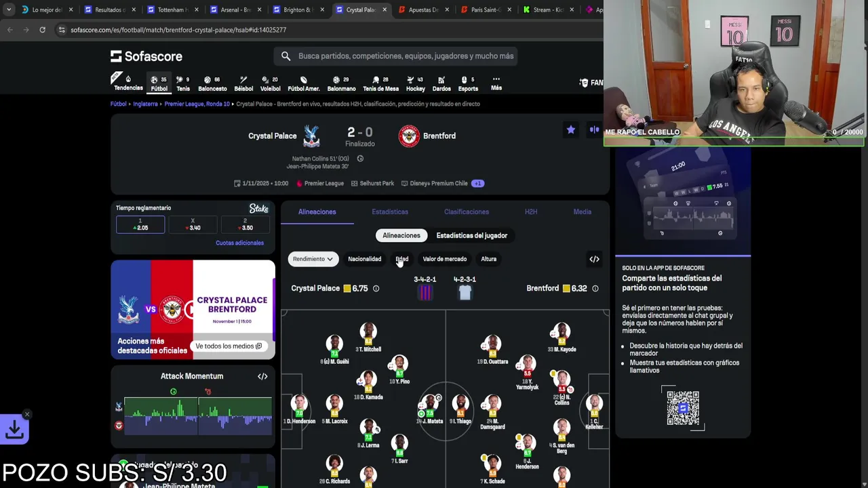Click the Brentford 4-2-3-1 kit swatch
The height and width of the screenshot is (488, 868).
[x=465, y=293]
